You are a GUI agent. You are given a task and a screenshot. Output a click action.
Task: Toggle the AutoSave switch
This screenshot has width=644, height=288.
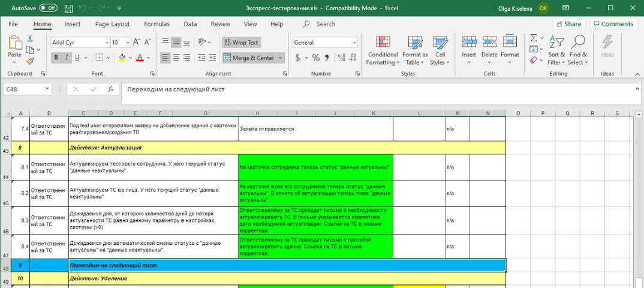point(49,8)
